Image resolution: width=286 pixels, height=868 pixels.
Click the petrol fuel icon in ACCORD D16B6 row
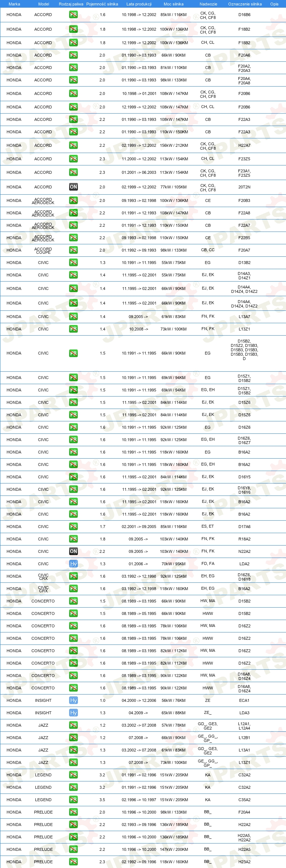point(74,15)
